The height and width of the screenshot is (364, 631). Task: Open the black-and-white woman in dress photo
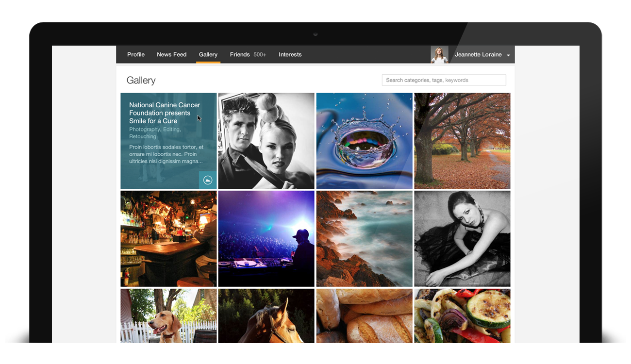pyautogui.click(x=462, y=238)
